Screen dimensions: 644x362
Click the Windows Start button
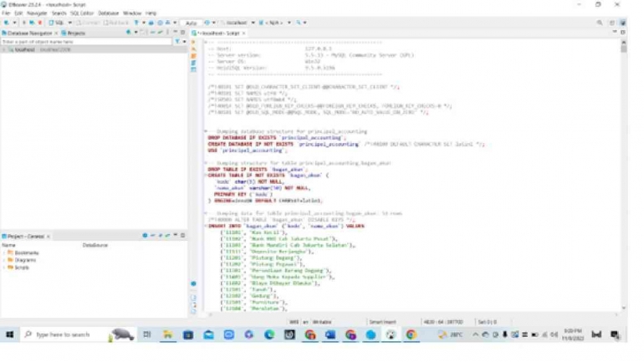(x=9, y=334)
